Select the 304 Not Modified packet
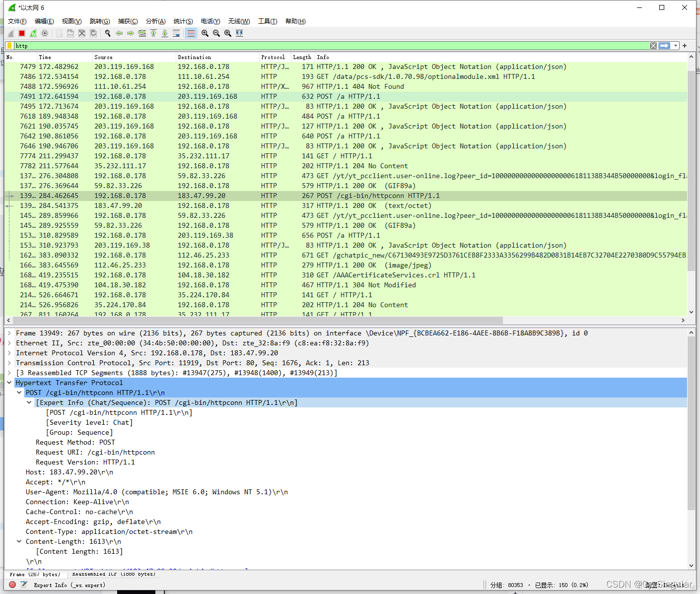The width and height of the screenshot is (700, 594). click(x=346, y=285)
